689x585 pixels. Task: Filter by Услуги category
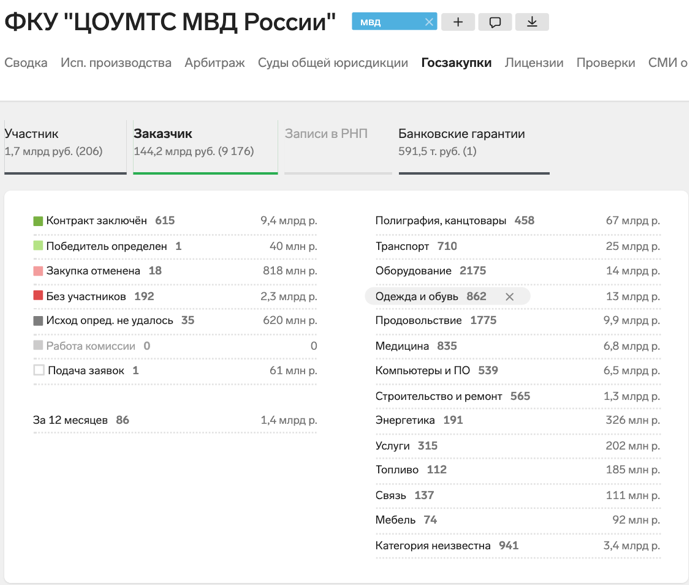pyautogui.click(x=518, y=446)
